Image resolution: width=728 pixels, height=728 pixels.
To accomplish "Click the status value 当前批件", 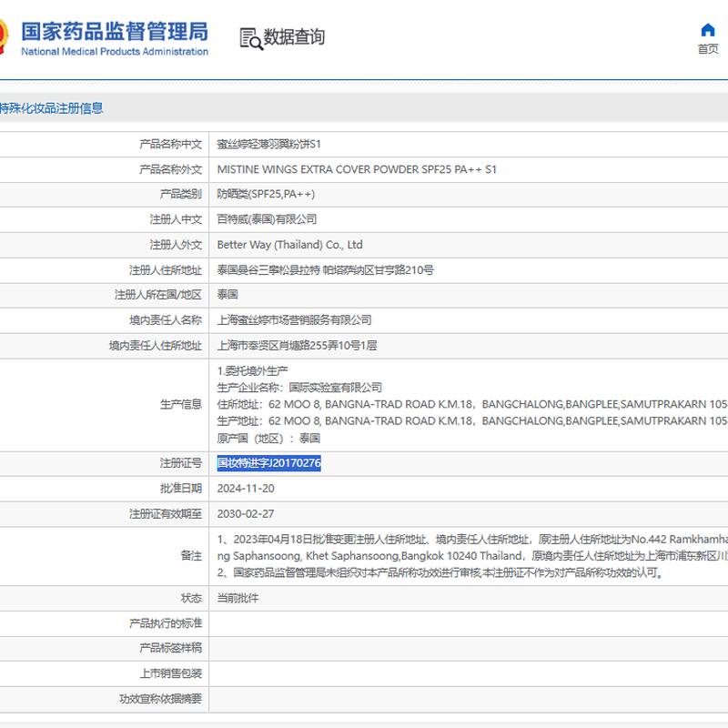I will pos(238,598).
